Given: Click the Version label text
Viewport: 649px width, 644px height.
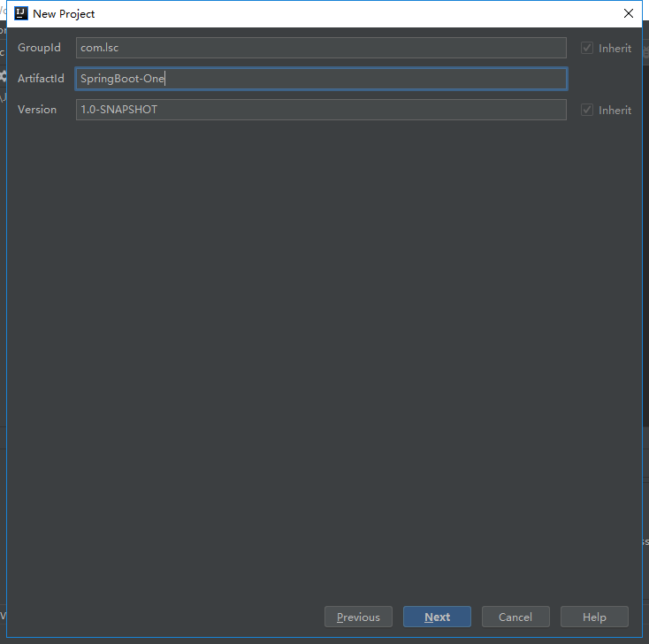Looking at the screenshot, I should 37,110.
